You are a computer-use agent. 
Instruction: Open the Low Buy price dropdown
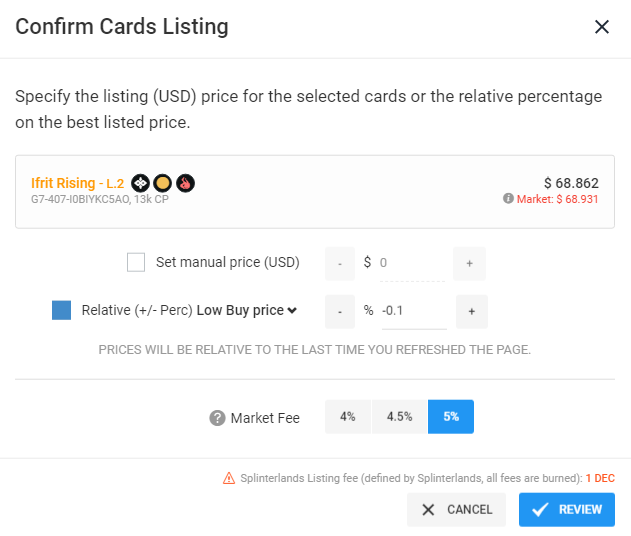click(x=247, y=310)
